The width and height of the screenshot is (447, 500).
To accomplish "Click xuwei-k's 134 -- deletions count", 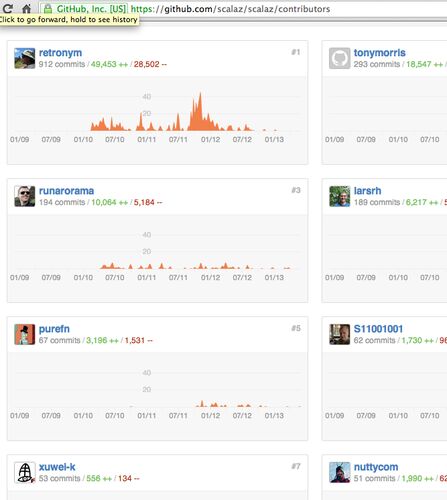I will point(129,478).
